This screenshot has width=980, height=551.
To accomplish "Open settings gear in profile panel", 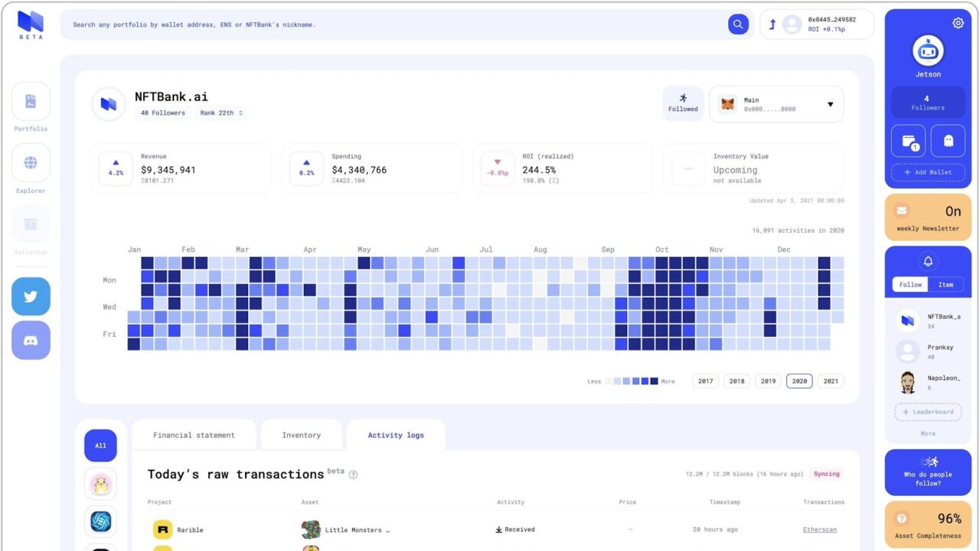I will click(x=958, y=23).
